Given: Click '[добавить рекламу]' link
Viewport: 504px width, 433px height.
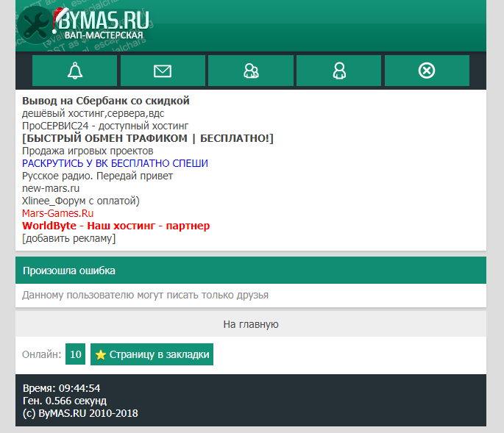Looking at the screenshot, I should [x=68, y=238].
